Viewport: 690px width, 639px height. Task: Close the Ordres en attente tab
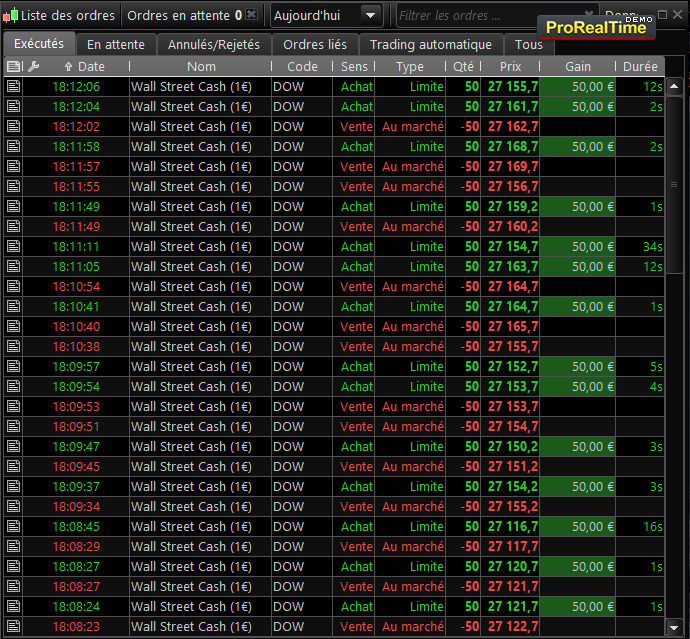point(251,15)
